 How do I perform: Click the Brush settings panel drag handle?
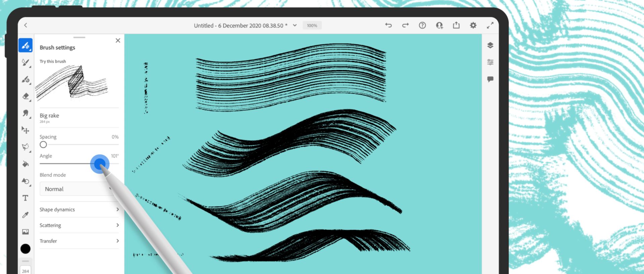(79, 37)
